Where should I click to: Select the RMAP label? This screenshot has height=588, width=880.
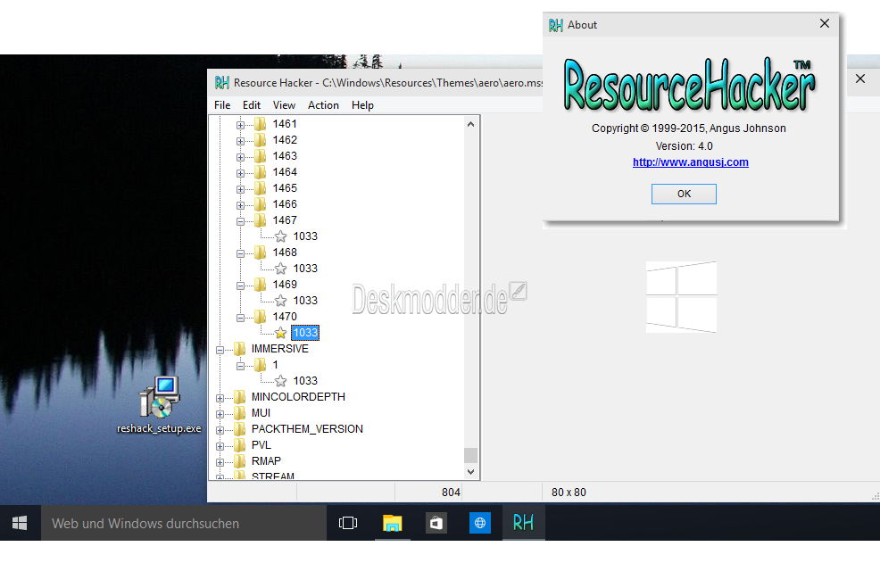click(266, 461)
